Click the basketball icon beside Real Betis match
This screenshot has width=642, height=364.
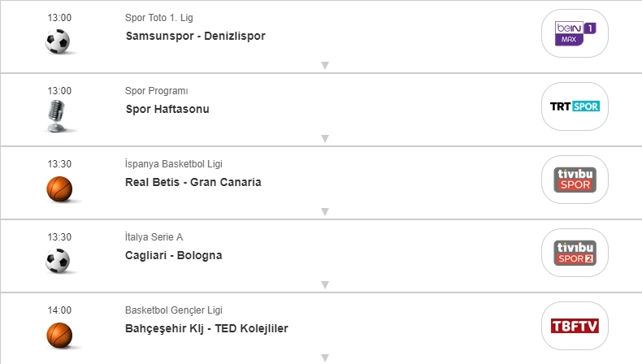pos(59,188)
